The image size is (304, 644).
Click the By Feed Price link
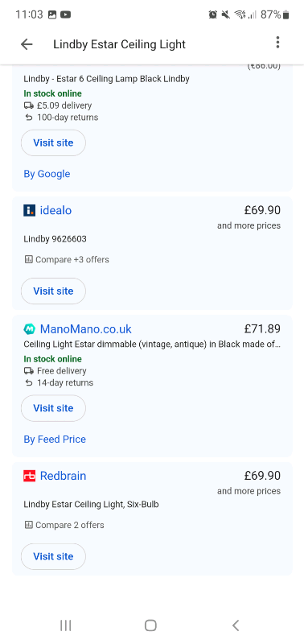click(x=55, y=439)
